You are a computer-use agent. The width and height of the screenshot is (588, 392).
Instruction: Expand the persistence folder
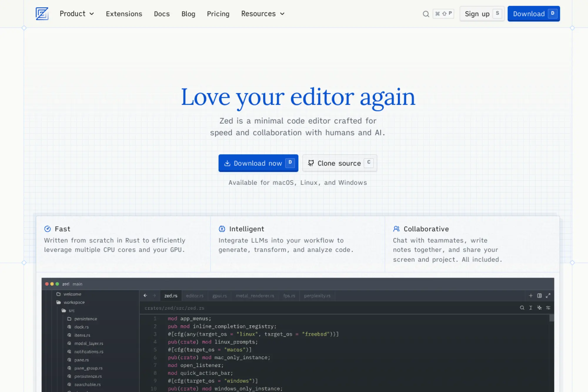[85, 319]
